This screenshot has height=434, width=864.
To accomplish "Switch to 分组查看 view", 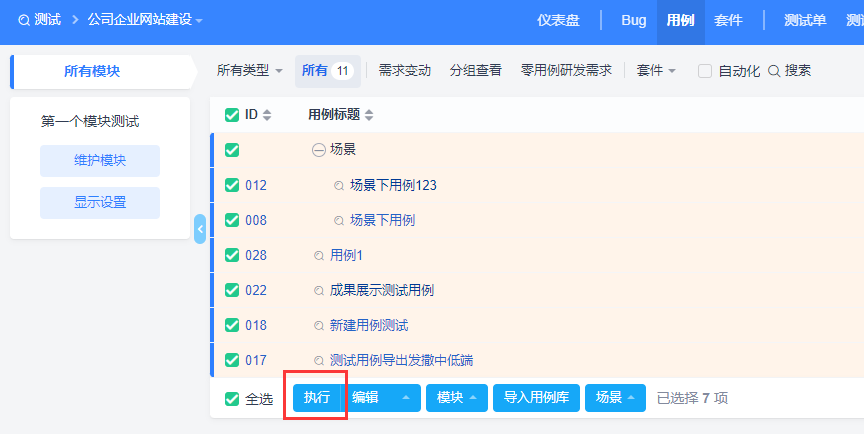I will tap(476, 70).
